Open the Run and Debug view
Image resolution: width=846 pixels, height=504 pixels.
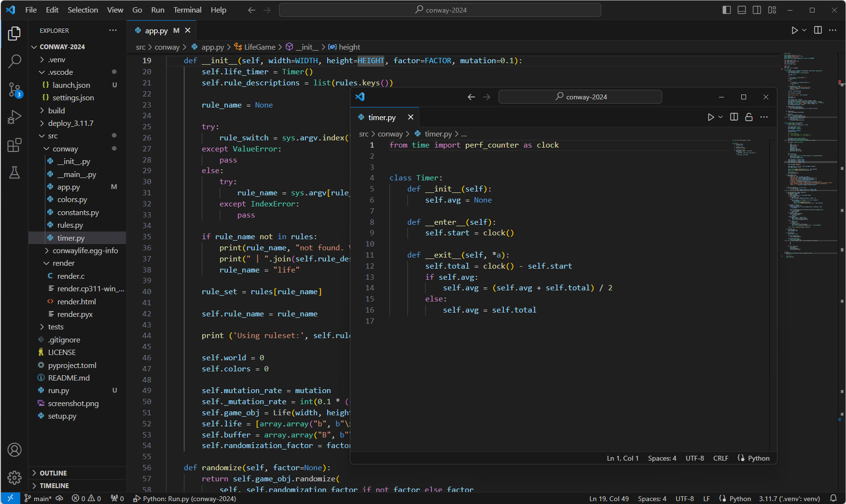click(x=14, y=117)
